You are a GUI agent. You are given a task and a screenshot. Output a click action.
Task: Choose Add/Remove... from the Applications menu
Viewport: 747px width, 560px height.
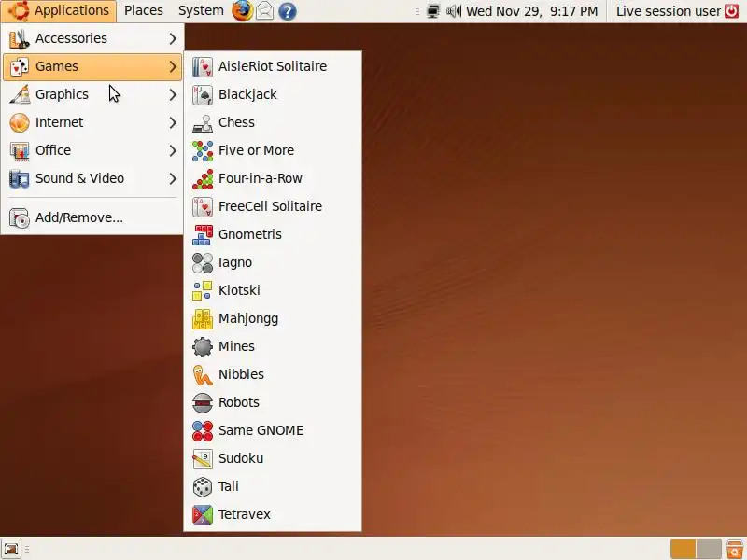(x=92, y=217)
